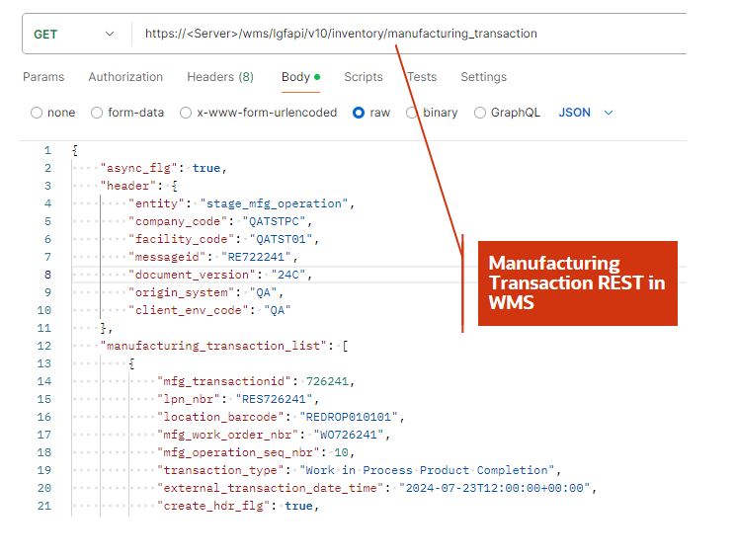
Task: Click the "Work in Process Product Completion" value
Action: (x=427, y=471)
